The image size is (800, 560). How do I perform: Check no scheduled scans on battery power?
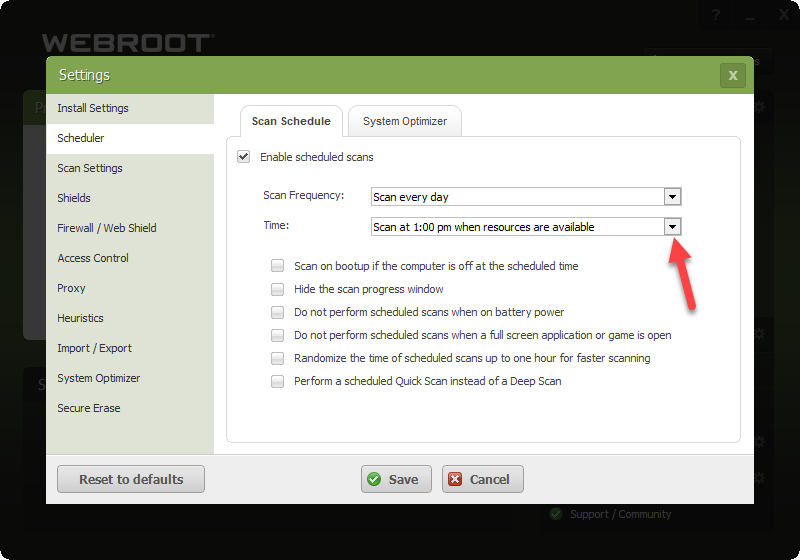click(x=278, y=312)
